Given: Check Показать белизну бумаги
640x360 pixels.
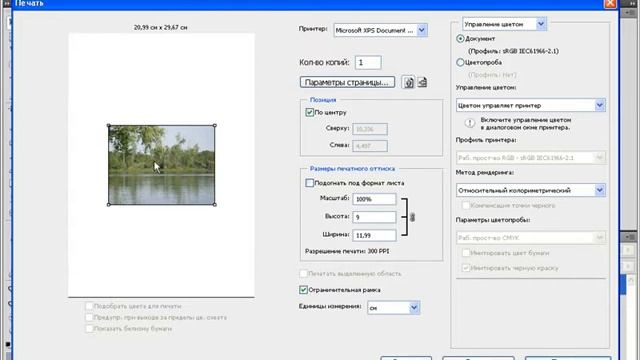Looking at the screenshot, I should pyautogui.click(x=89, y=329).
